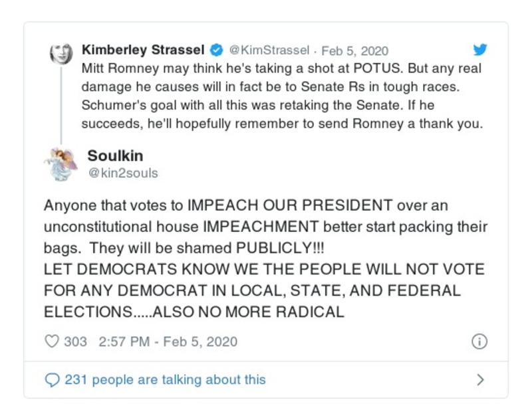Go to the @kin2souls handle
The height and width of the screenshot is (420, 532).
click(123, 173)
